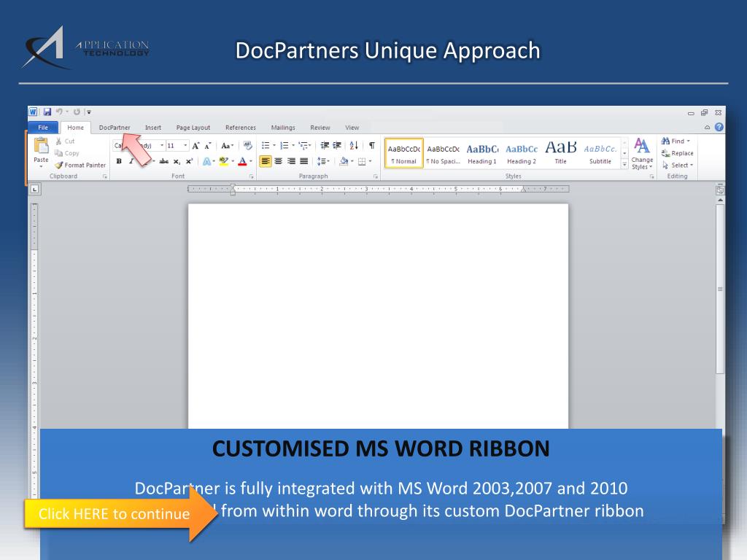Click the Clear Formatting icon

(247, 146)
